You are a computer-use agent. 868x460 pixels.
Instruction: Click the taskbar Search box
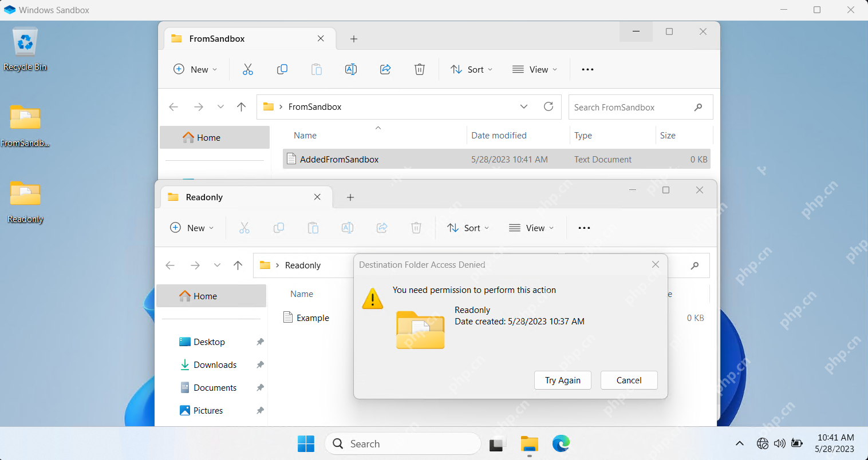[403, 443]
